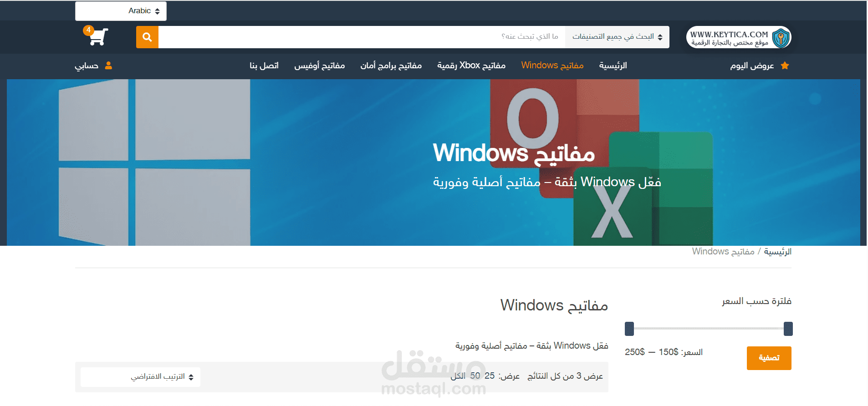Screen dimensions: 868x406
Task: Open مفاتيح برامج أمان menu item
Action: pyautogui.click(x=391, y=66)
